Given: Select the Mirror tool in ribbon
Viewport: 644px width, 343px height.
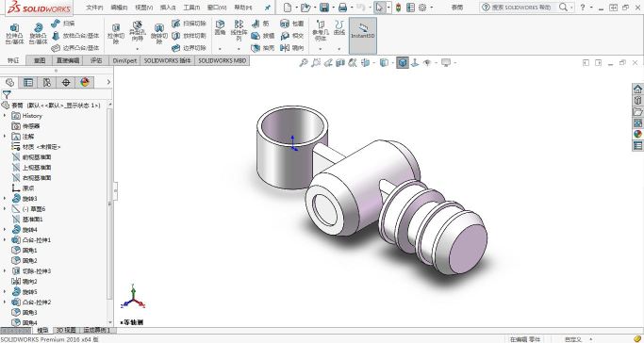Looking at the screenshot, I should click(x=292, y=48).
